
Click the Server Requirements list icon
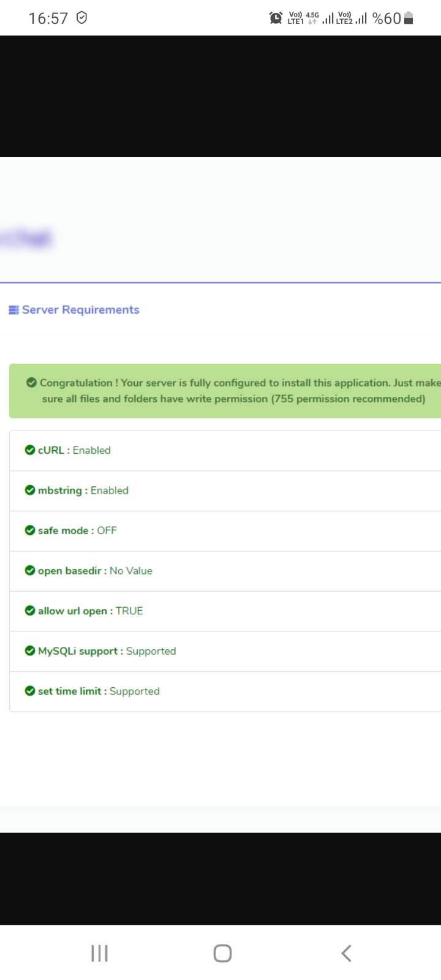click(13, 310)
